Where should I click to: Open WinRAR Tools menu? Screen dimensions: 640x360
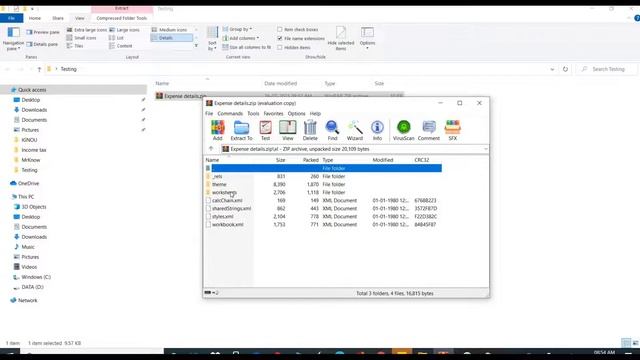[253, 113]
